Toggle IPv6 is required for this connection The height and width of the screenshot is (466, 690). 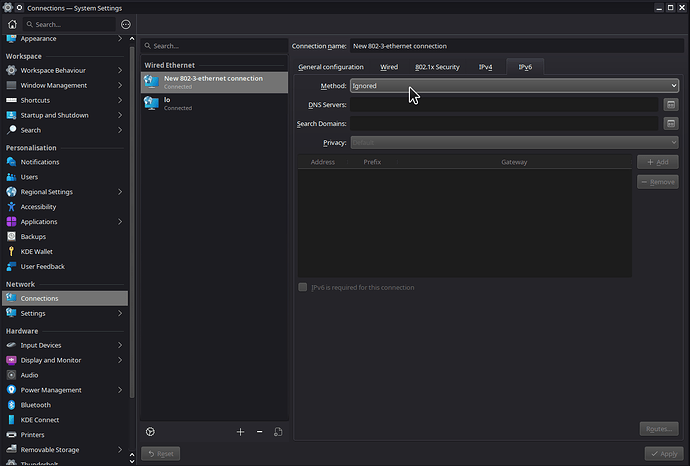[303, 287]
